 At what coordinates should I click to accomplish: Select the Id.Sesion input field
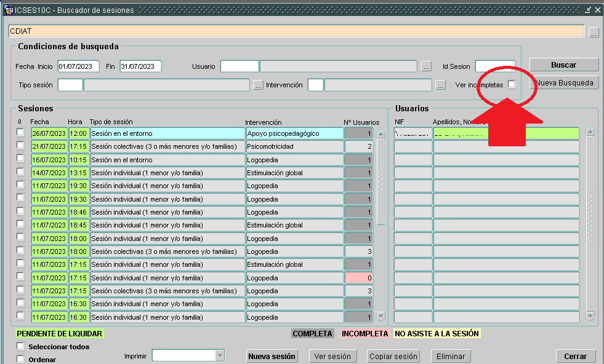[494, 66]
